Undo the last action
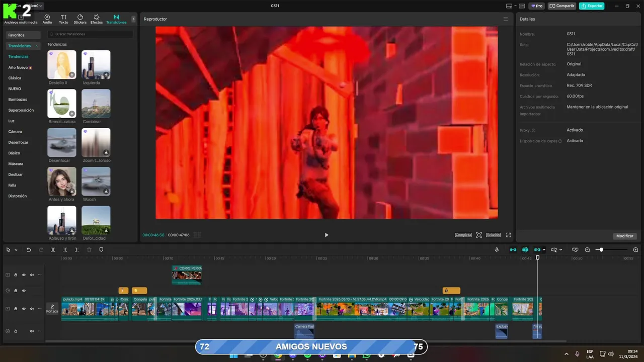The width and height of the screenshot is (644, 362). tap(29, 250)
